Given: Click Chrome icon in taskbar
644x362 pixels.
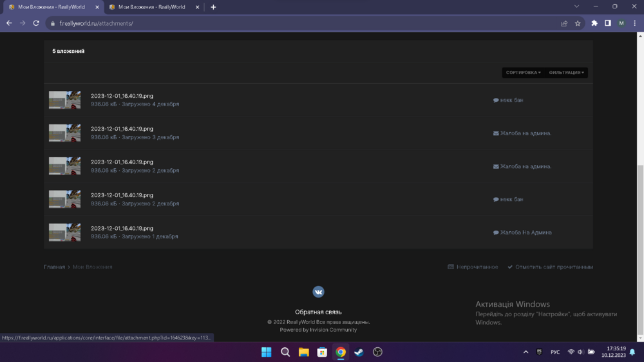Looking at the screenshot, I should pyautogui.click(x=341, y=352).
